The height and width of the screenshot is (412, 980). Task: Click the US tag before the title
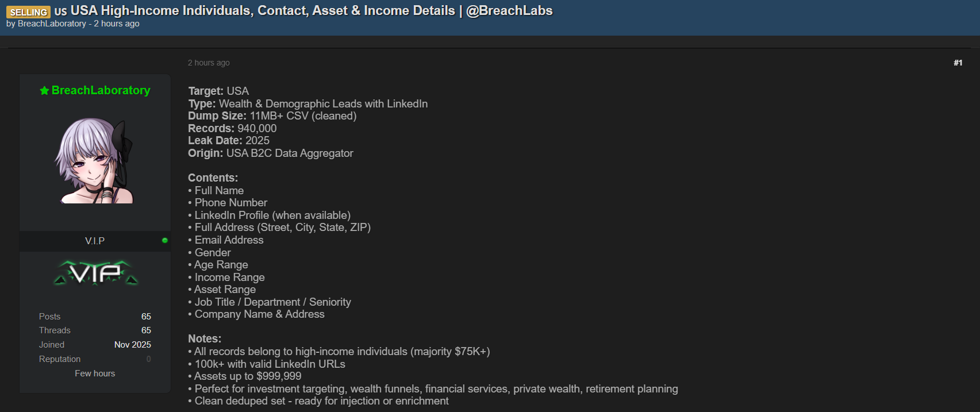[60, 12]
